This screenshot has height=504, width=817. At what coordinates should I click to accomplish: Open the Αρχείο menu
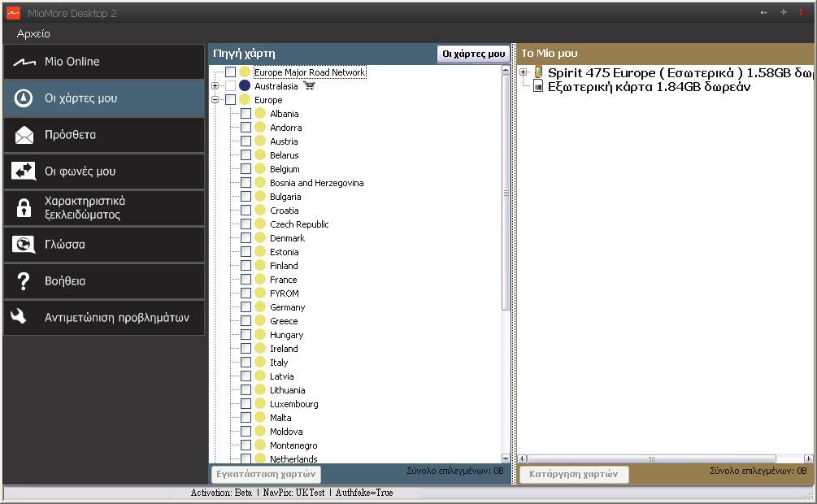coord(33,34)
